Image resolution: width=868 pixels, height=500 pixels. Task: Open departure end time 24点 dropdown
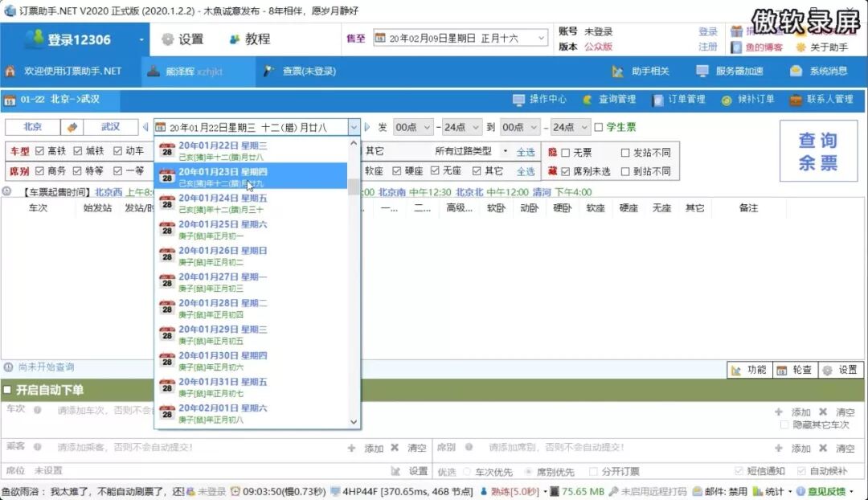(461, 127)
